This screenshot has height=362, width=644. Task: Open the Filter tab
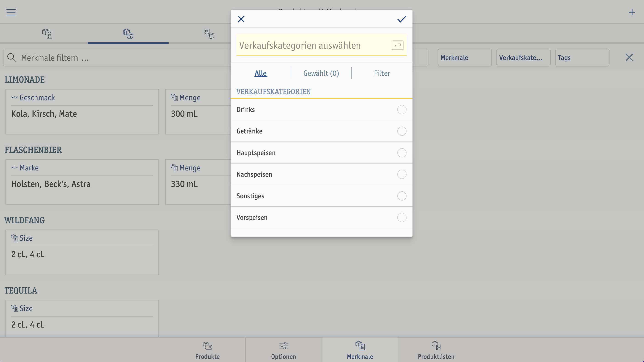click(x=382, y=73)
